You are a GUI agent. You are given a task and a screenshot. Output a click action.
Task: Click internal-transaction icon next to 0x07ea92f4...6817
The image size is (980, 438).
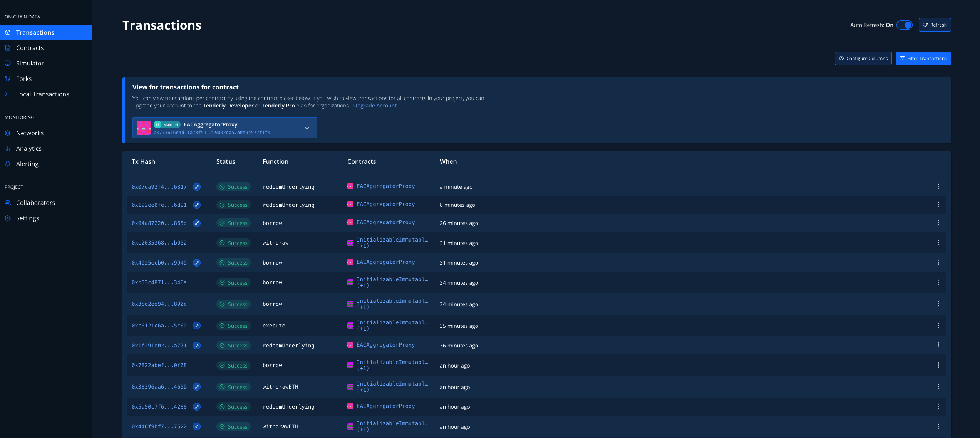(x=197, y=187)
